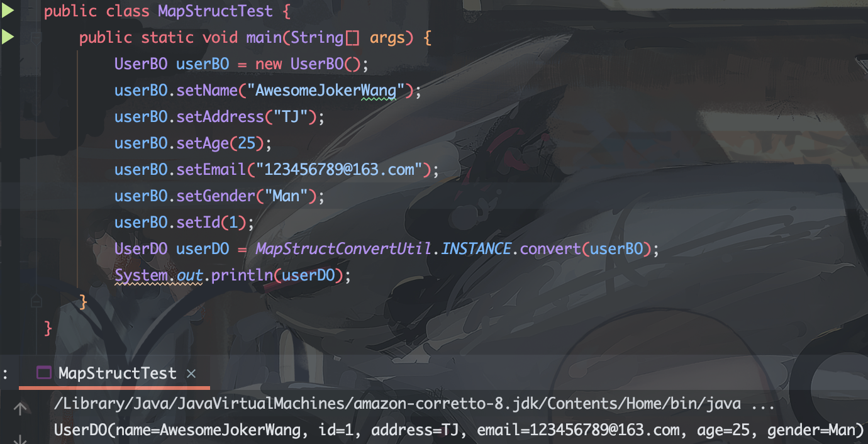Place cursor in "AwesomeJokerWang" string literal
868x444 pixels.
326,91
